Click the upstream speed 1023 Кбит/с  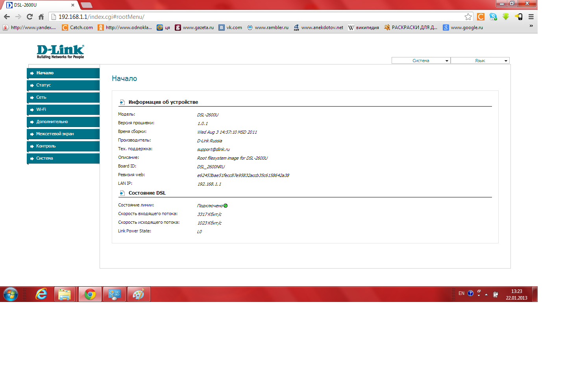coord(209,223)
